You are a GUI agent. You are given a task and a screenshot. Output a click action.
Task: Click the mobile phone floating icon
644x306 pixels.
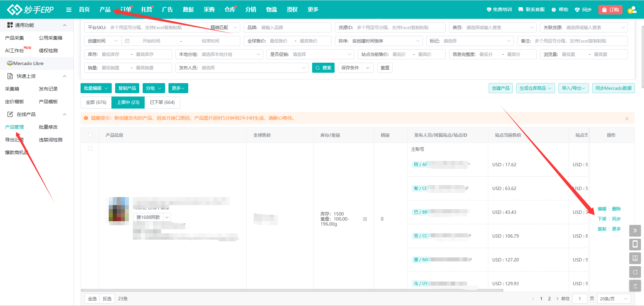pos(635,244)
